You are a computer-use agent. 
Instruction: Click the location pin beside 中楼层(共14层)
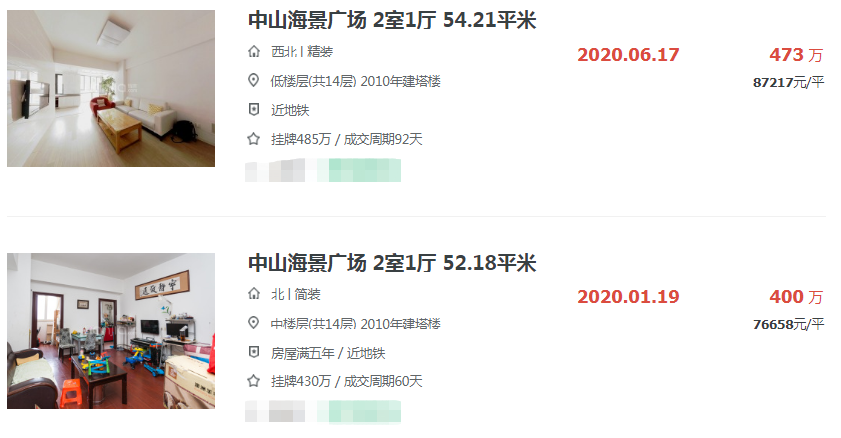pos(254,323)
